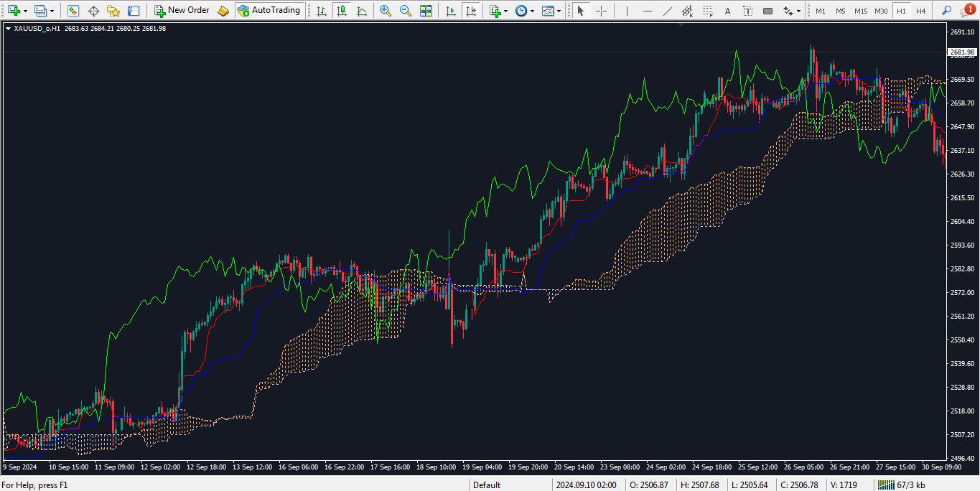Open the chart templates icon
Screen dimensions: 980x491
pos(548,11)
